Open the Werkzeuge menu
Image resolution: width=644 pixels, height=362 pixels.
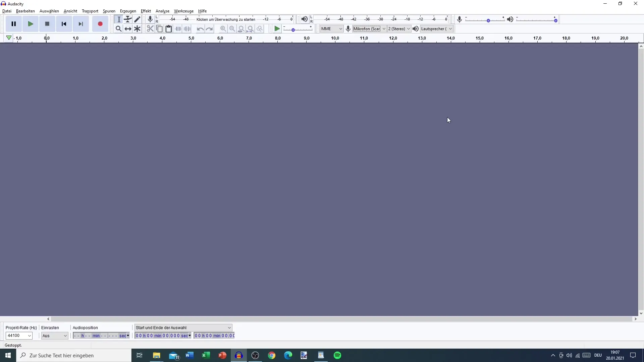click(184, 11)
